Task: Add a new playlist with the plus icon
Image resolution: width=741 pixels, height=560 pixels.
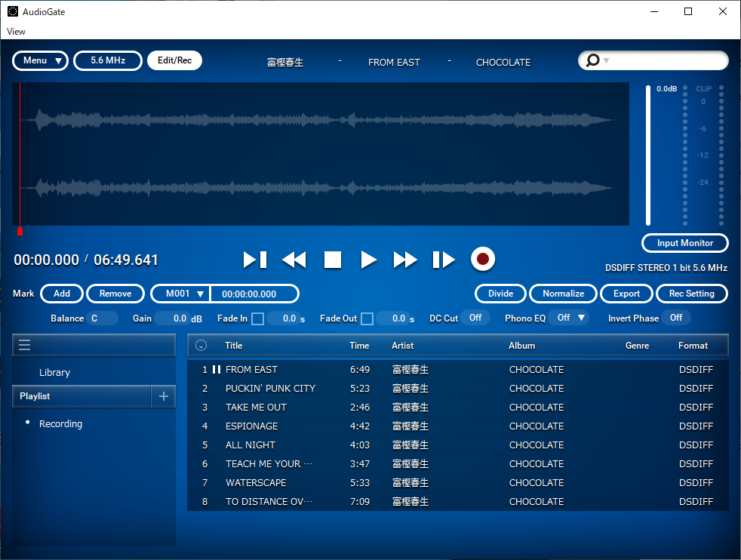Action: [164, 396]
